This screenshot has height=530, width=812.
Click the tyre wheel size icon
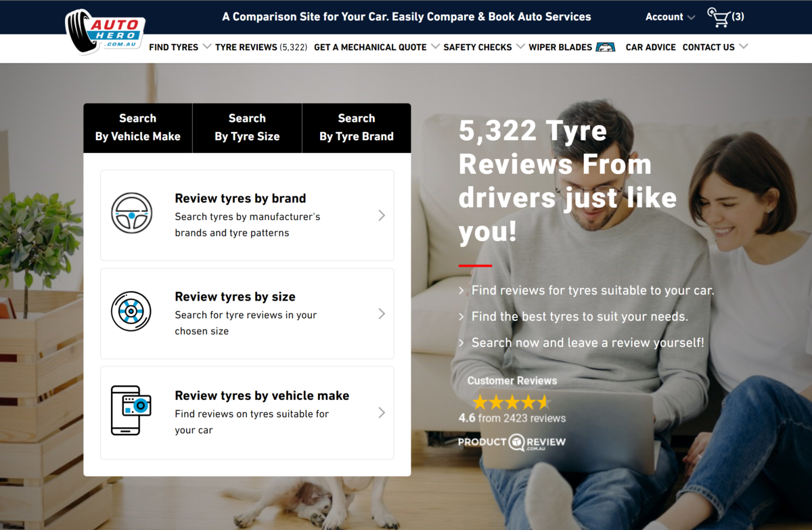[131, 311]
